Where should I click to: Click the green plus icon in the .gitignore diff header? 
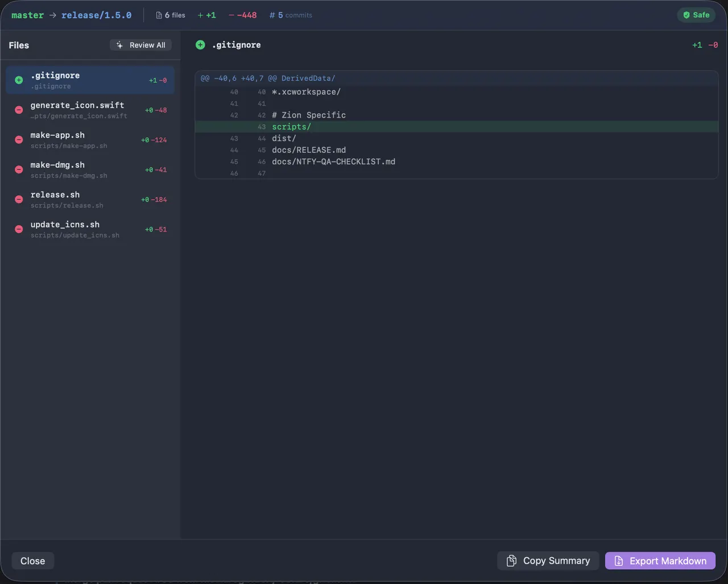[200, 45]
